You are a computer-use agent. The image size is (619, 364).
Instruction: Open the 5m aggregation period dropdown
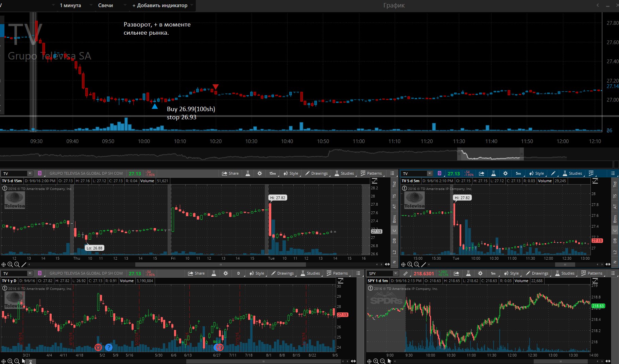coord(519,173)
